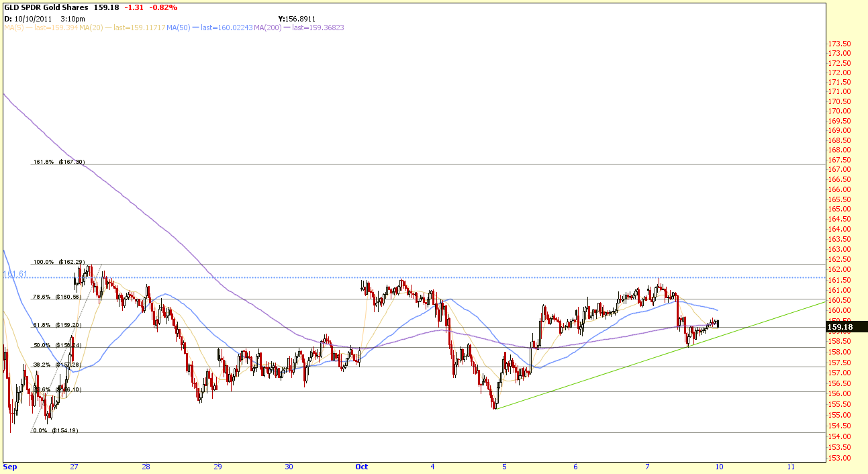
Task: Click the MA(50) legend entry
Action: click(209, 28)
